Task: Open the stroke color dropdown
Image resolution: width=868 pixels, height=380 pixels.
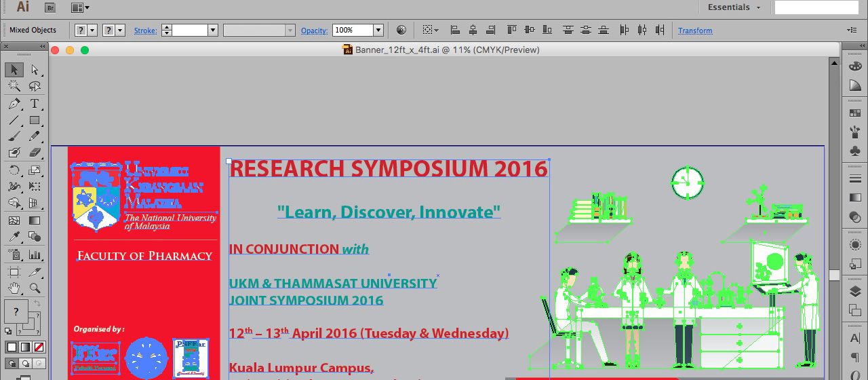Action: (x=121, y=31)
